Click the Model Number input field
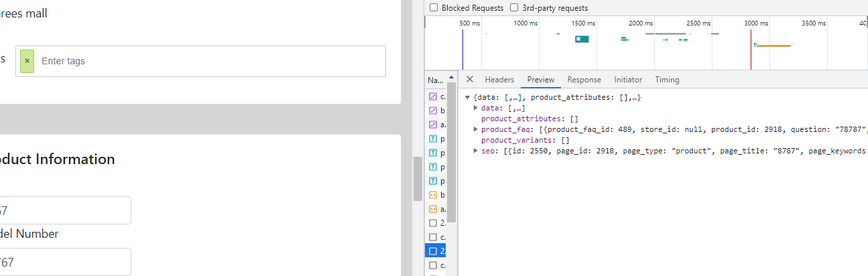This screenshot has width=868, height=276. [x=65, y=262]
